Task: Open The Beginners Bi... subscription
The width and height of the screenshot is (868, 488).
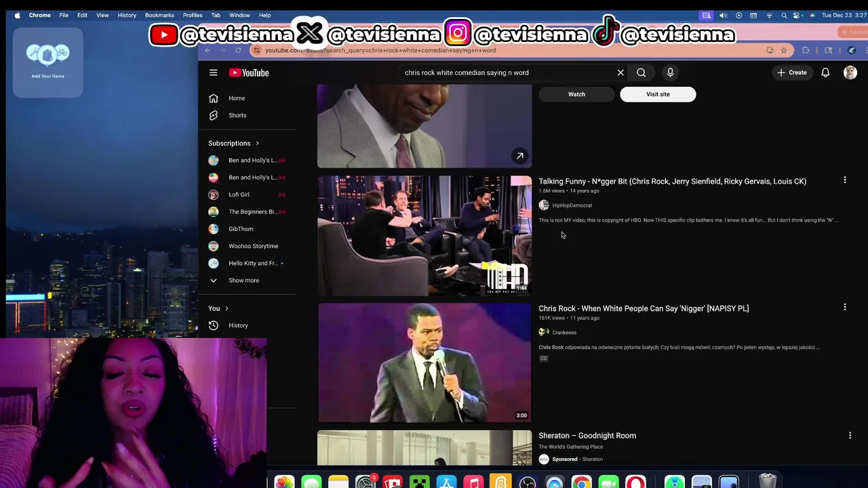Action: point(247,211)
